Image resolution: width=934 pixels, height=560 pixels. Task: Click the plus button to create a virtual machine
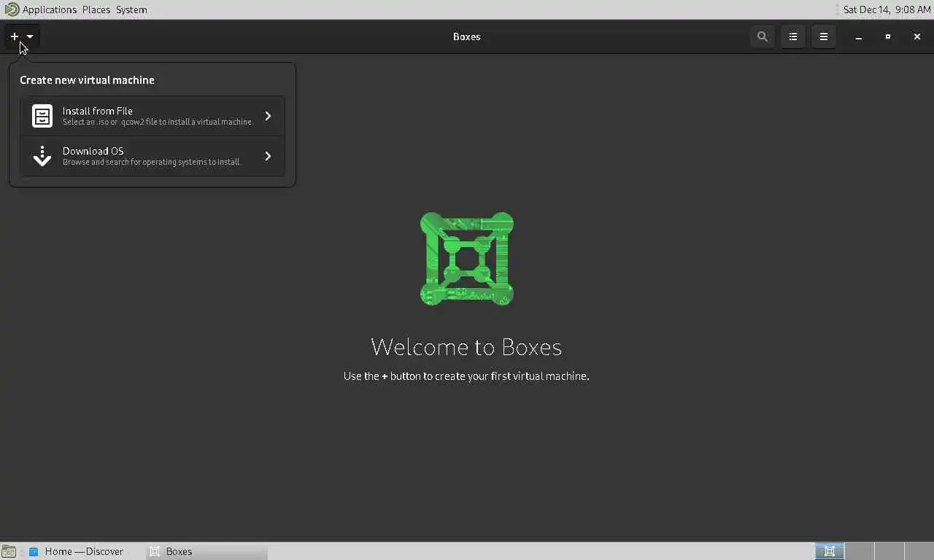(14, 36)
